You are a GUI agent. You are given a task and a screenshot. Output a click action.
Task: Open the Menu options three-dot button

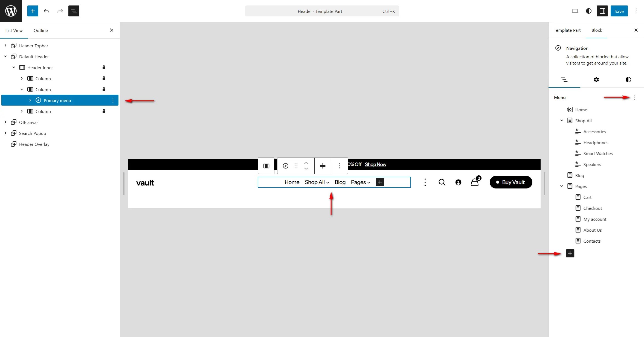coord(635,97)
